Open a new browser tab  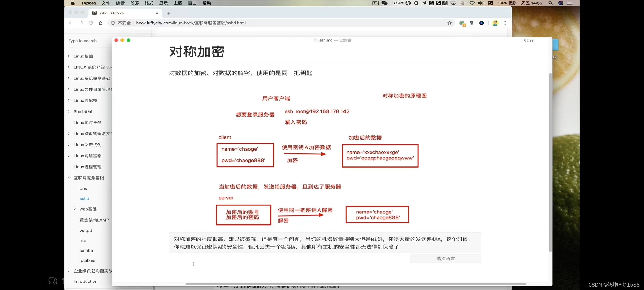(169, 13)
